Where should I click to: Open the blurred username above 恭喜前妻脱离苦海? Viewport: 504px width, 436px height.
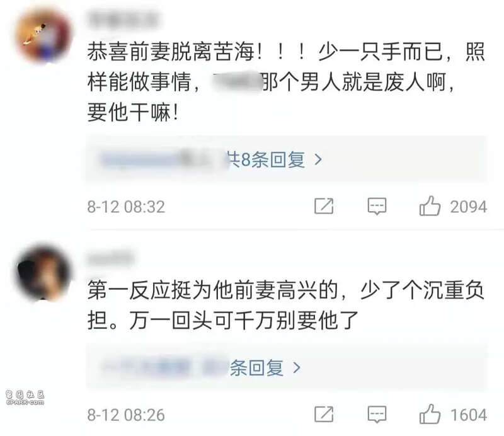click(123, 18)
